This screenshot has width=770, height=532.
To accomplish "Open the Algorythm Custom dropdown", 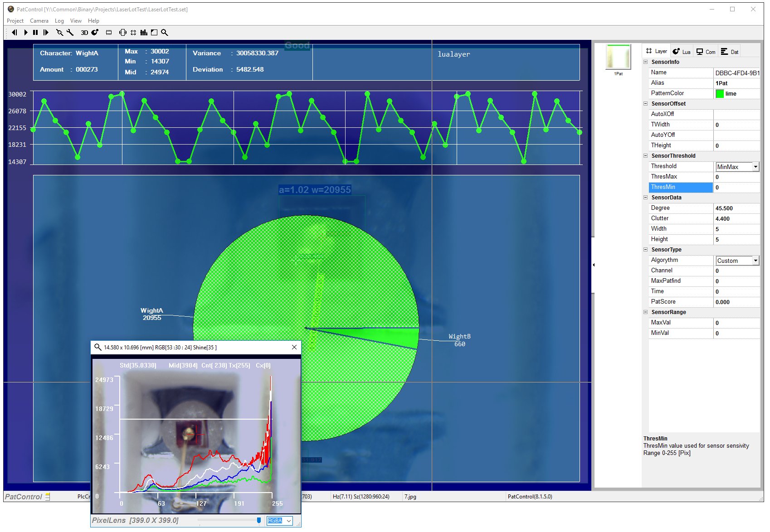I will click(x=755, y=261).
